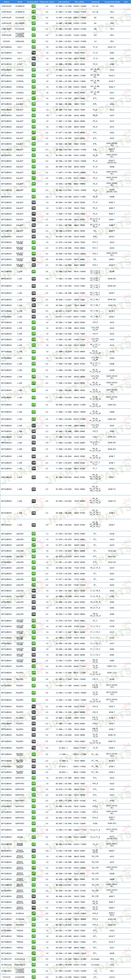131x980 pixels.
Task: Select the 4G32 T/C engine code cell
Action: pos(112,47)
